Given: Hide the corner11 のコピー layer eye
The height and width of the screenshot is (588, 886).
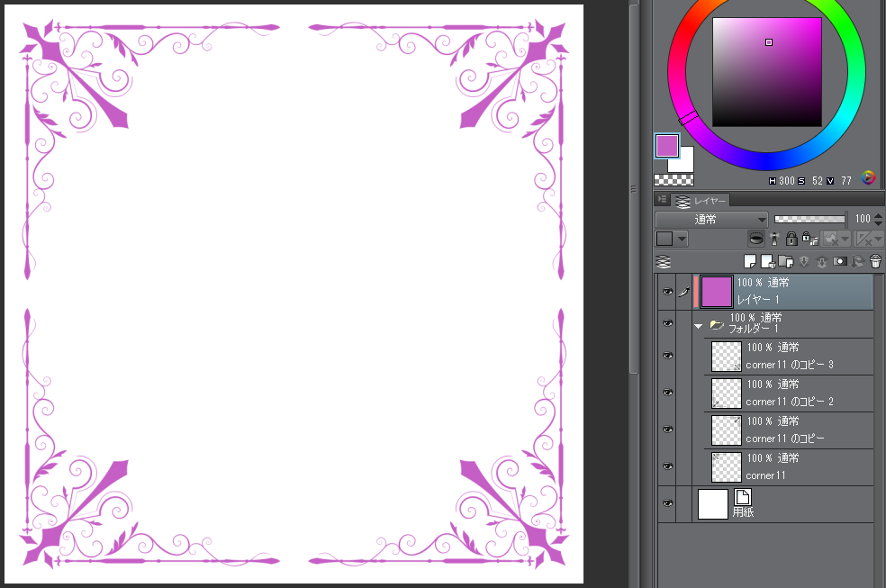Looking at the screenshot, I should [x=667, y=430].
